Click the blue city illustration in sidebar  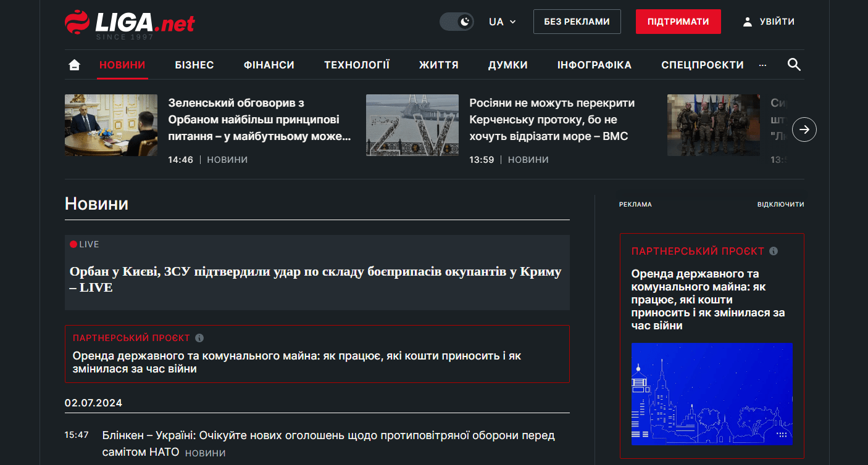712,393
